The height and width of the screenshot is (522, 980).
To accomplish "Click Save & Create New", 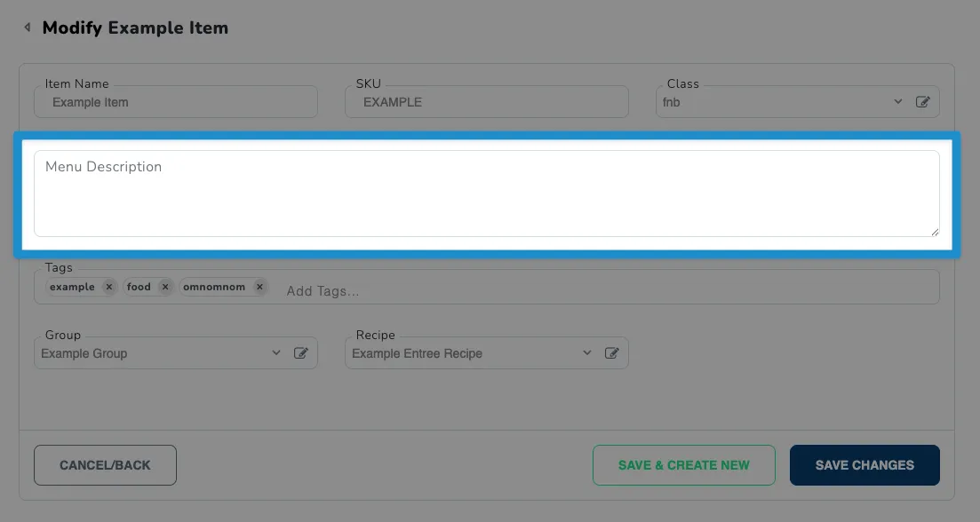I will click(684, 465).
